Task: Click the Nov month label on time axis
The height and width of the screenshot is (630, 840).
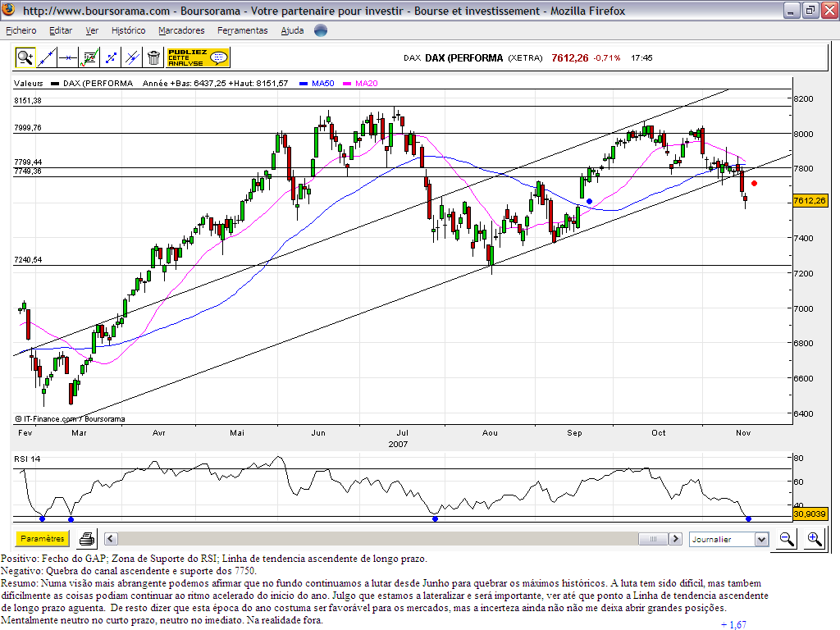Action: click(743, 433)
